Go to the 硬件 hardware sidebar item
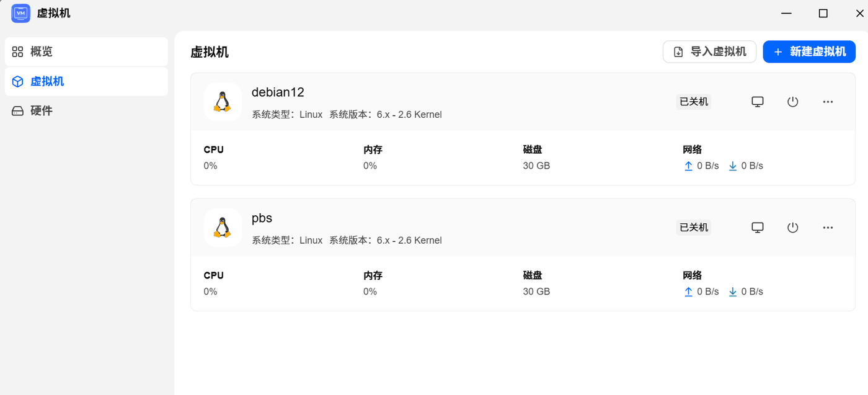This screenshot has height=395, width=868. pos(86,110)
